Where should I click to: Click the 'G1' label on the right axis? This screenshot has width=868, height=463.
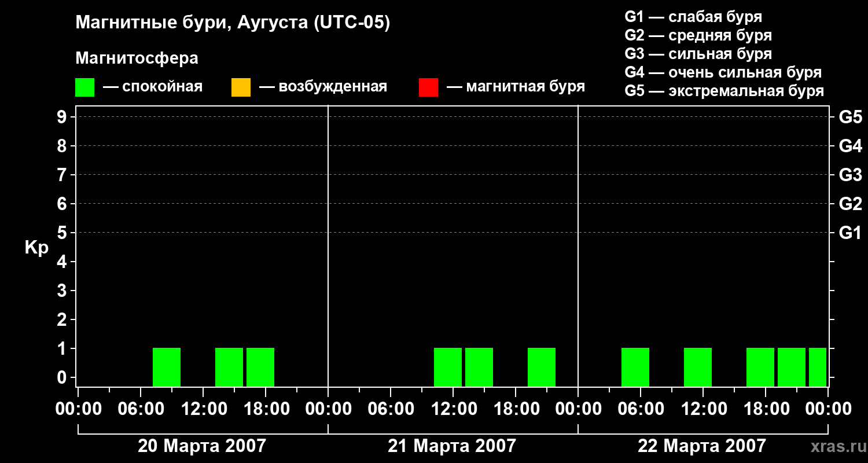850,233
